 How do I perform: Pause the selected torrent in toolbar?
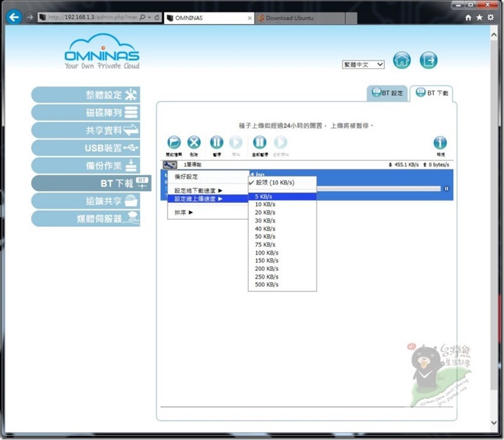pos(217,142)
